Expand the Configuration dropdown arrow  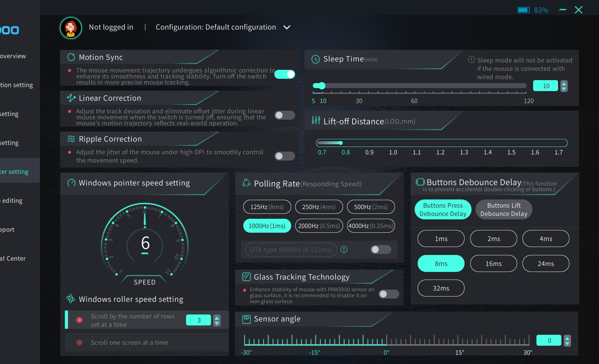point(287,27)
